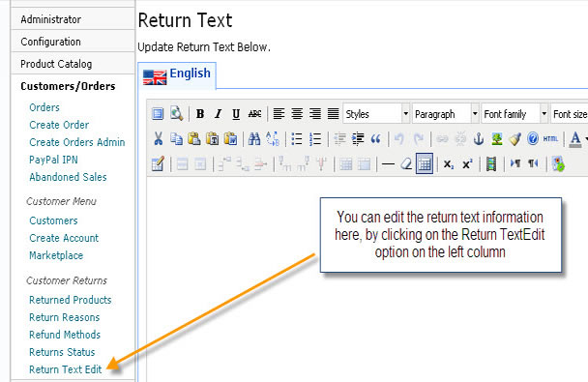Insert an image with the tree icon
This screenshot has height=382, width=588.
[497, 139]
